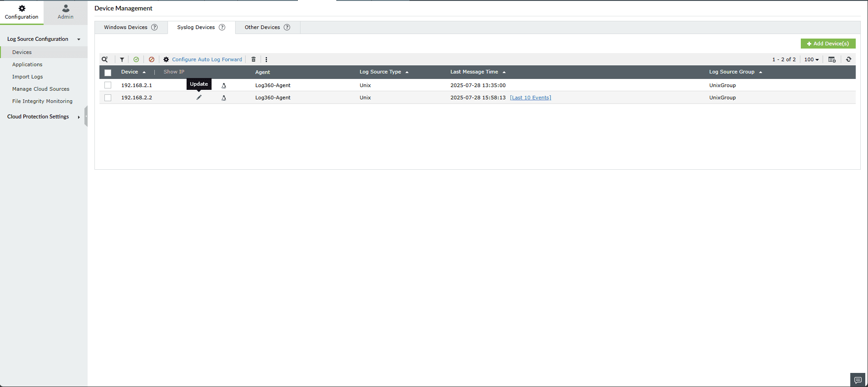This screenshot has height=387, width=868.
Task: Toggle the select-all devices checkbox
Action: pyautogui.click(x=108, y=73)
